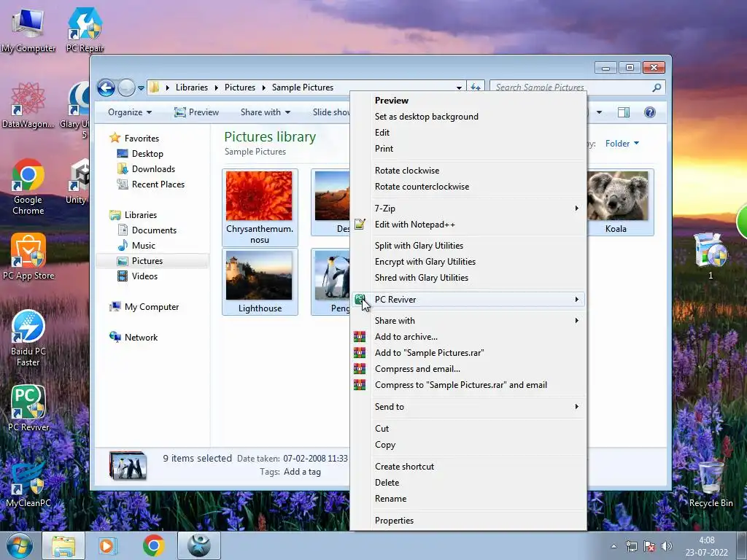Expand the PC Reviver submenu
747x560 pixels.
469,300
